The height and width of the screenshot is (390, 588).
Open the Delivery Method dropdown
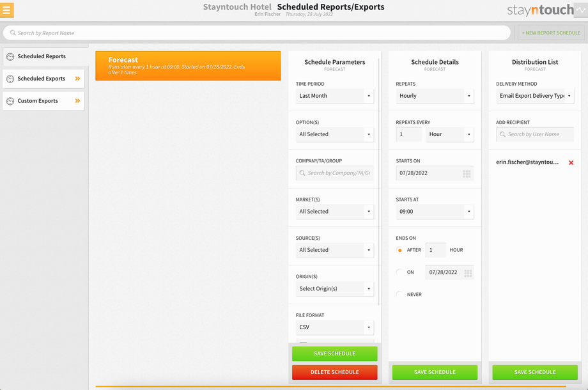tap(535, 96)
